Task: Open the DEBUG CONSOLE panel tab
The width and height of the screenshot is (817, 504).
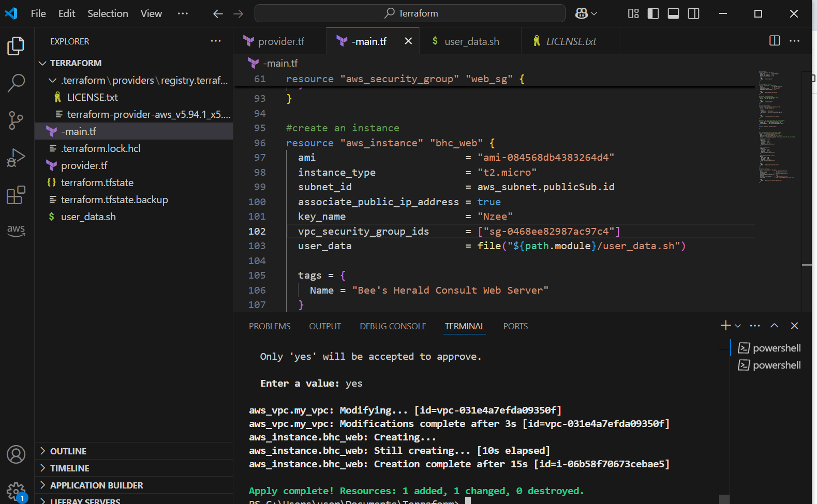Action: tap(393, 326)
